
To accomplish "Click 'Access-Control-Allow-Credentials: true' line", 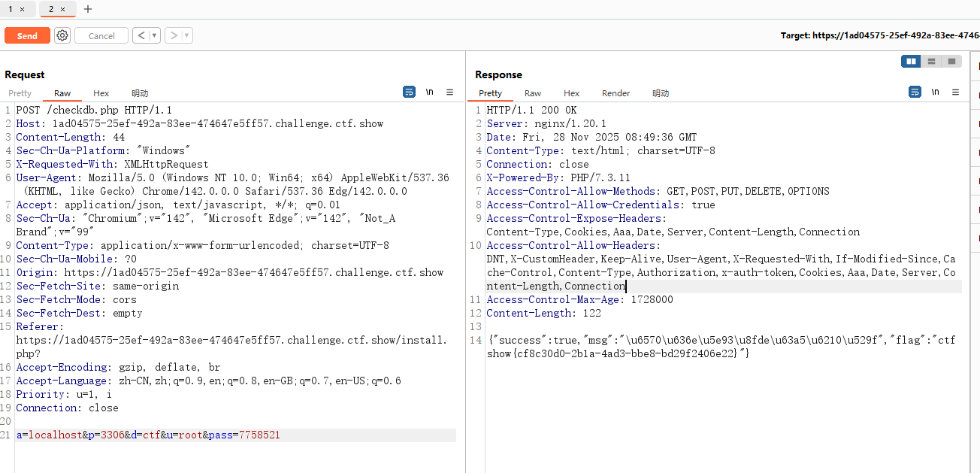I will 600,205.
